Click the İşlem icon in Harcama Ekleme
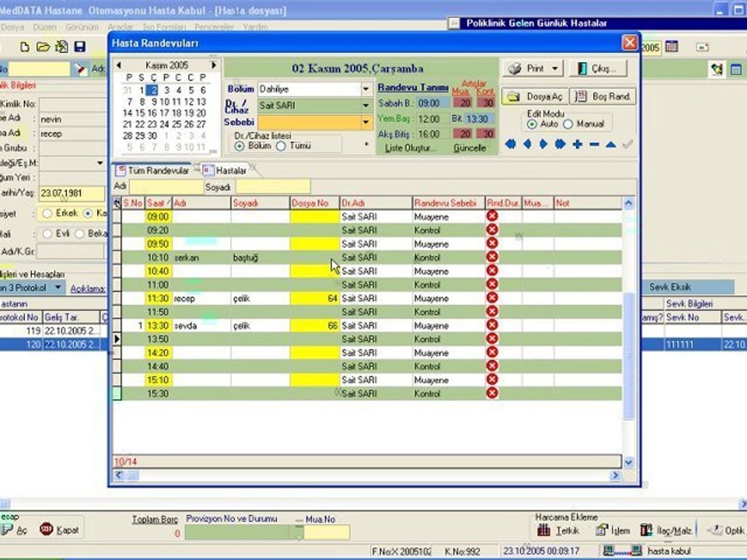 pyautogui.click(x=602, y=530)
